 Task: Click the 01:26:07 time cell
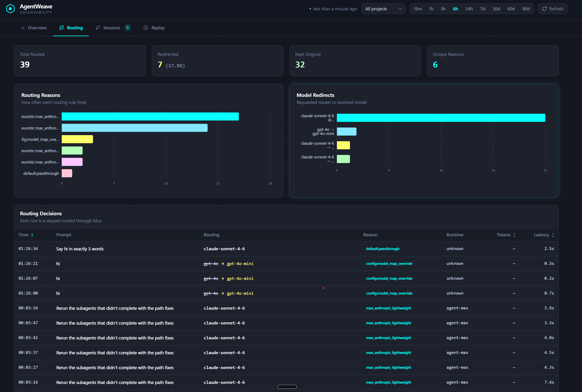[x=28, y=278]
